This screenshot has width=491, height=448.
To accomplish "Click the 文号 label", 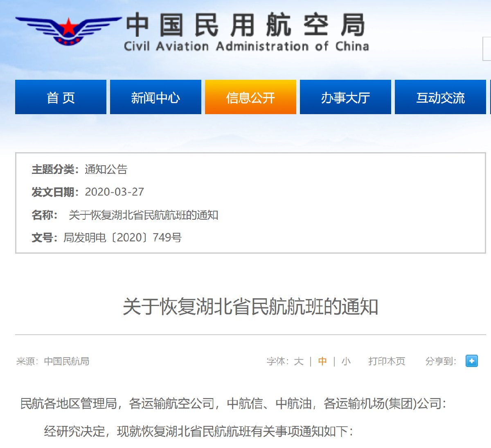I will [x=45, y=237].
